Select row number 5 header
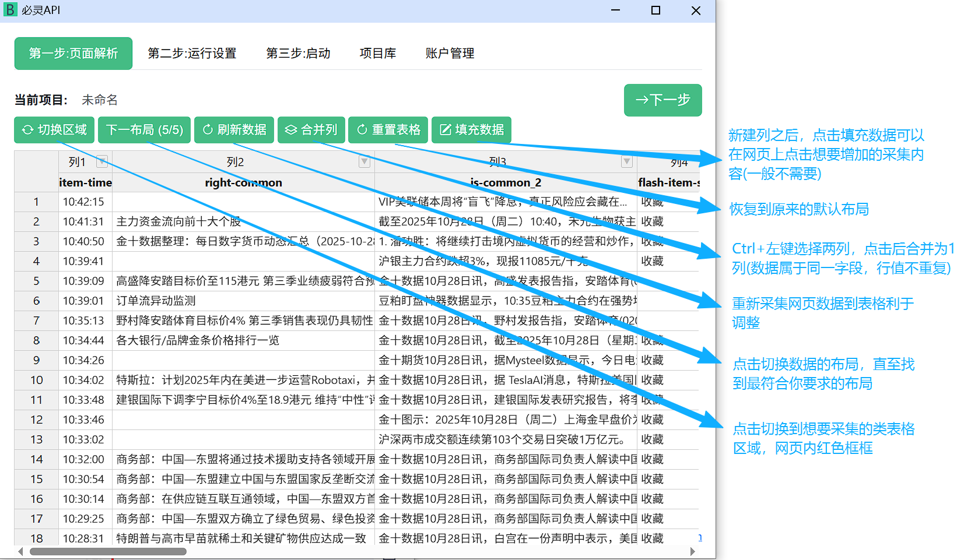Screen dimensions: 964x560 click(36, 281)
